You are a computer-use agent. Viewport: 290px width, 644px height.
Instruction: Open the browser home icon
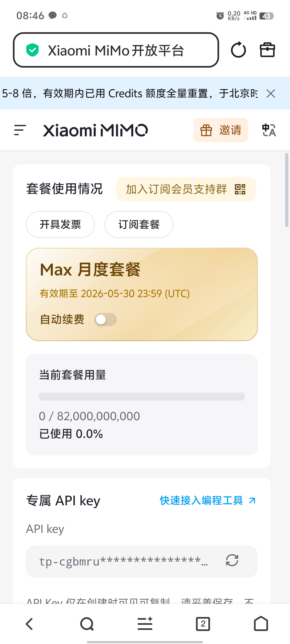(x=261, y=624)
